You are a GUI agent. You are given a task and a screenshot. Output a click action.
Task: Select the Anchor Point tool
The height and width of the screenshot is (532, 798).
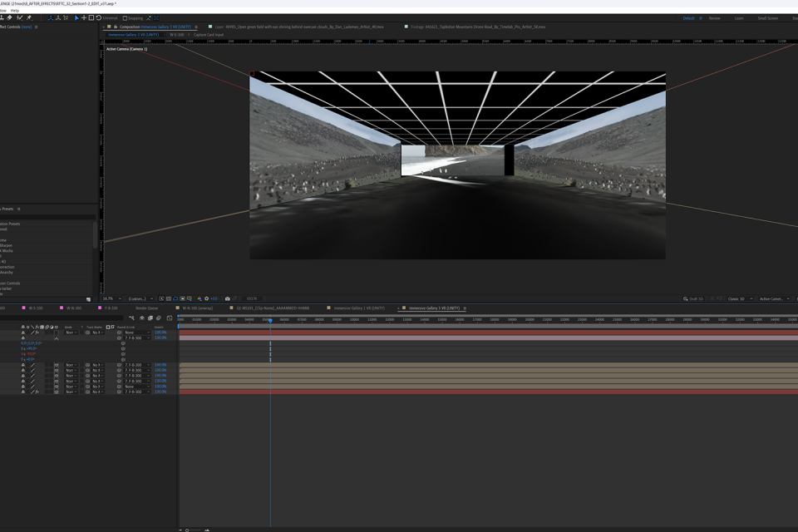pyautogui.click(x=83, y=17)
